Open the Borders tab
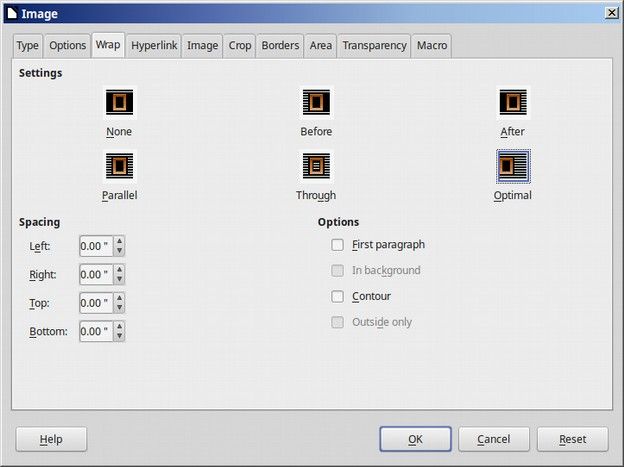 click(280, 46)
